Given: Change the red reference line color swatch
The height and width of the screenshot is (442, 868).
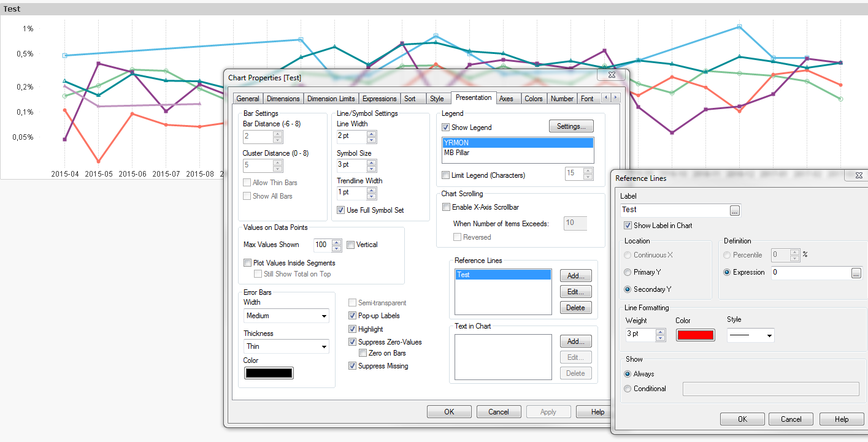Looking at the screenshot, I should (696, 335).
